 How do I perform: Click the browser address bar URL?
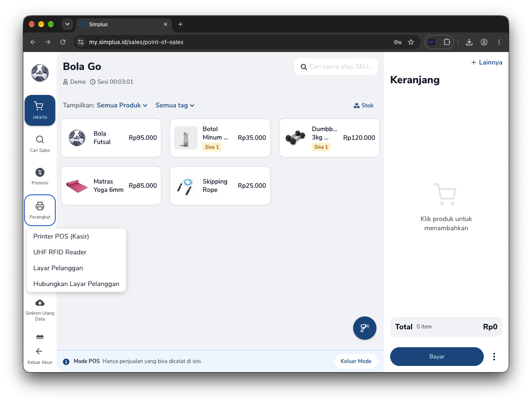point(136,42)
